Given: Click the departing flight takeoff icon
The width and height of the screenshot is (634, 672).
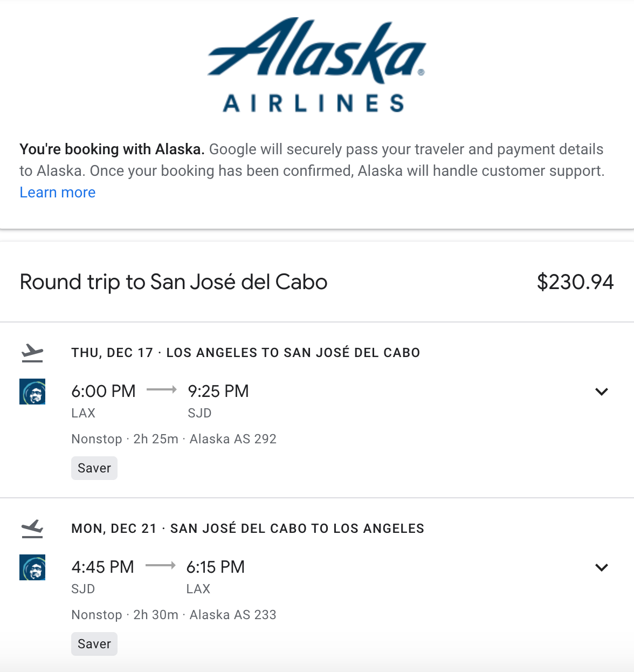Looking at the screenshot, I should pyautogui.click(x=32, y=353).
